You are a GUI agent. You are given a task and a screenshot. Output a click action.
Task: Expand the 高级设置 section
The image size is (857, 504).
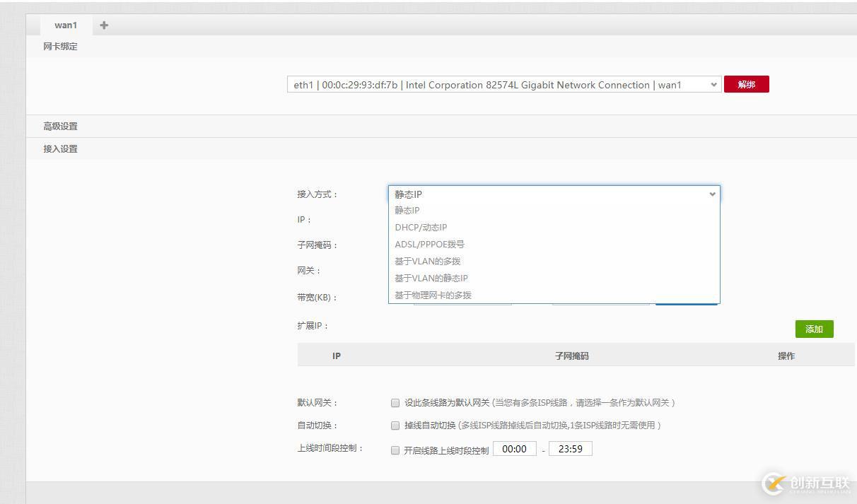(x=59, y=126)
